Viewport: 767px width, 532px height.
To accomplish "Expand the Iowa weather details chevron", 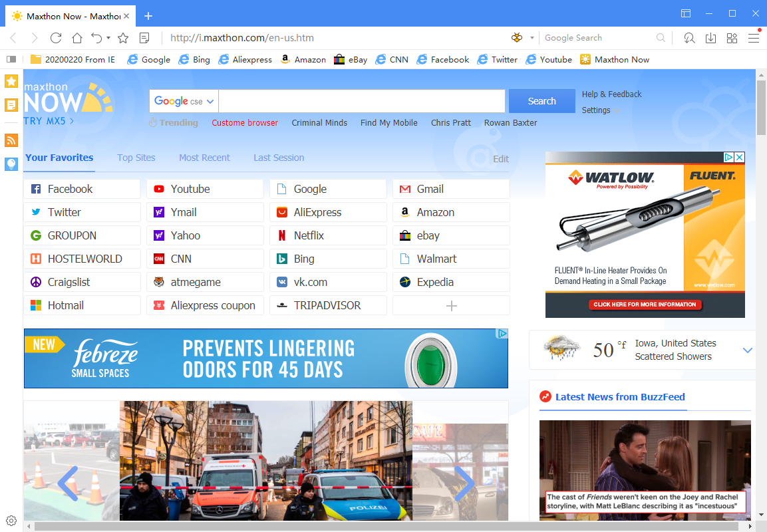I will tap(748, 350).
